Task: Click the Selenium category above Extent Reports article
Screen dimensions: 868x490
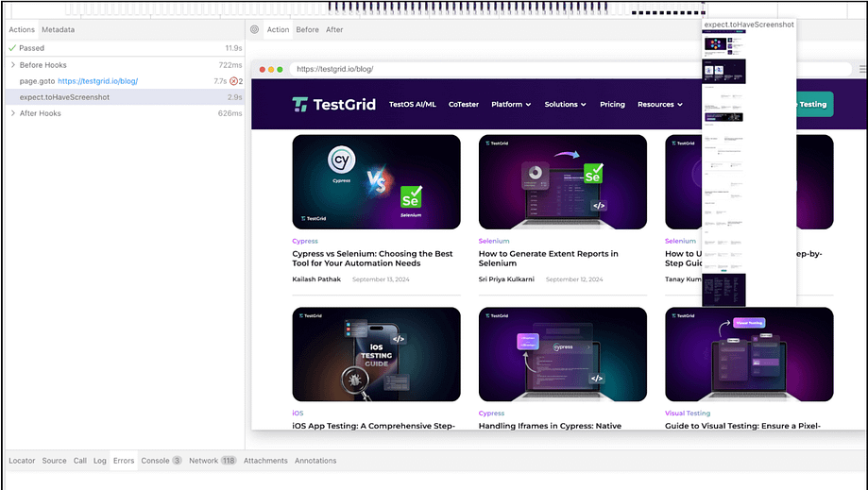Action: 494,241
